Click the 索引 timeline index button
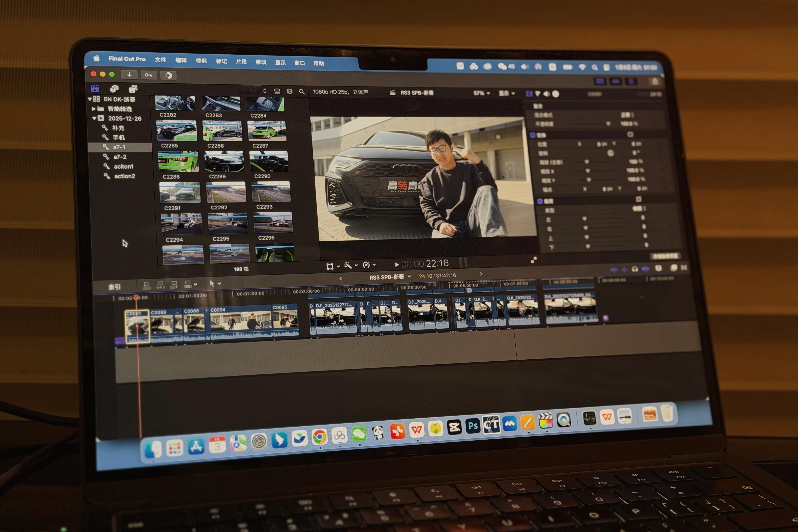Viewport: 798px width, 532px height. click(x=114, y=287)
